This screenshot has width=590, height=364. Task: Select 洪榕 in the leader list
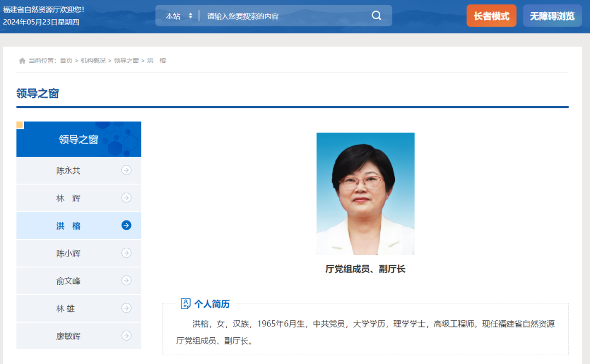click(x=79, y=225)
